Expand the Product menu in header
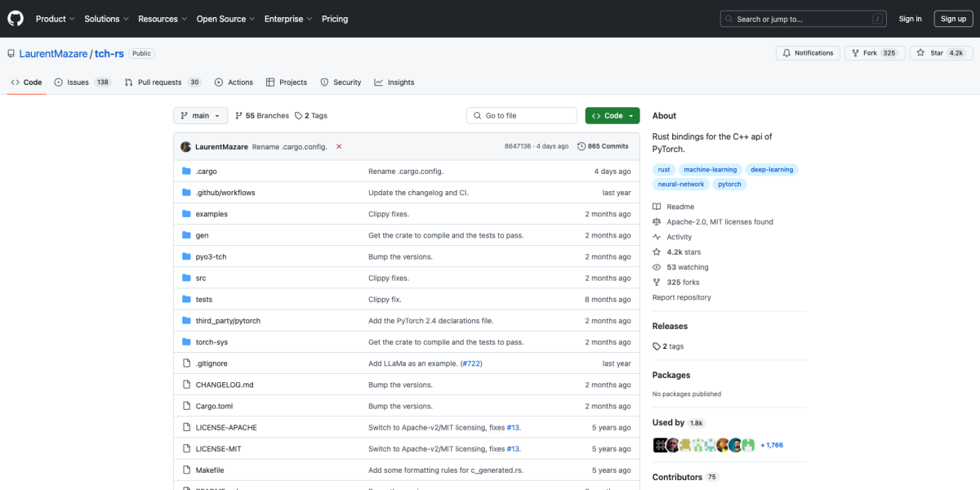The image size is (980, 490). click(55, 19)
